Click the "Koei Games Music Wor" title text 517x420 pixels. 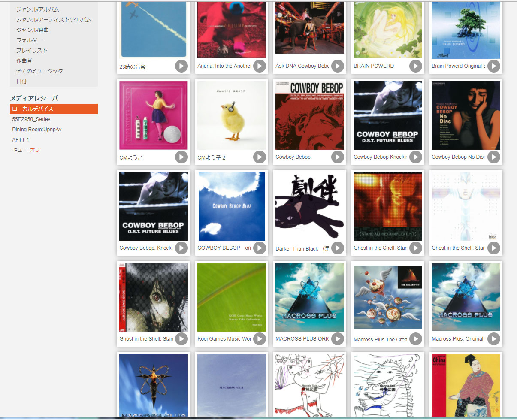224,339
